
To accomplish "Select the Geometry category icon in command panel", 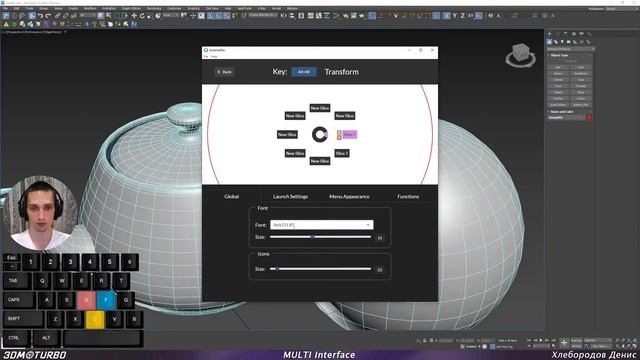I will pos(549,42).
